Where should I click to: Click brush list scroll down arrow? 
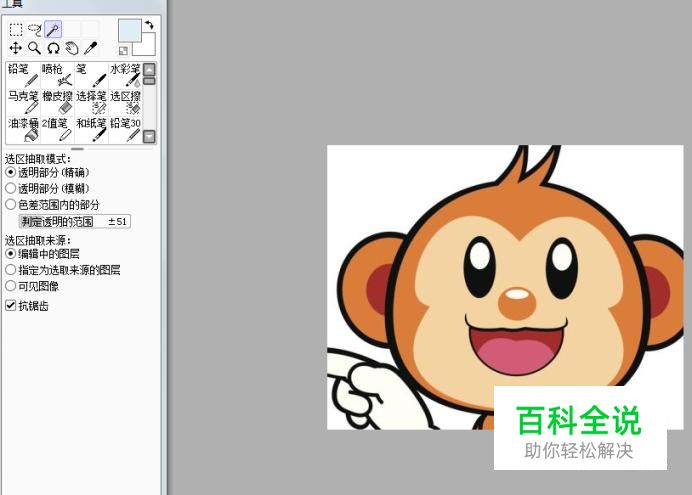[149, 136]
